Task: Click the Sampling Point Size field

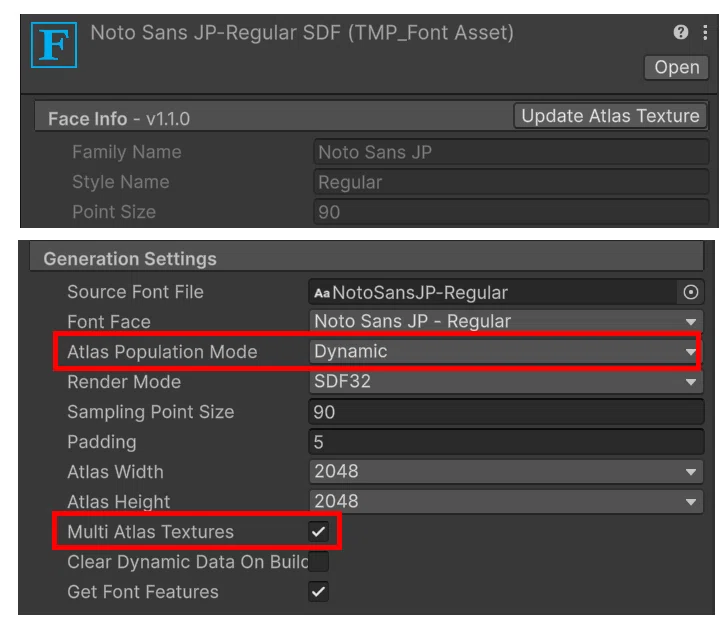Action: pos(506,412)
